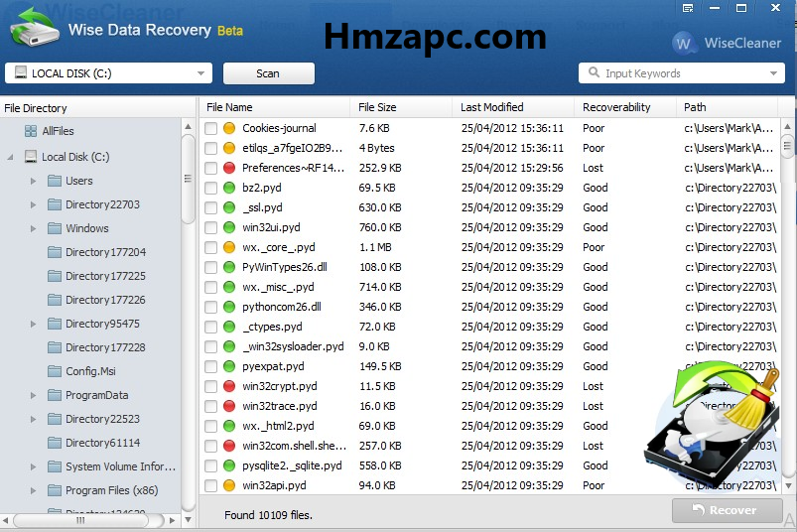
Task: Click the file list scroll down arrow
Action: (x=788, y=485)
